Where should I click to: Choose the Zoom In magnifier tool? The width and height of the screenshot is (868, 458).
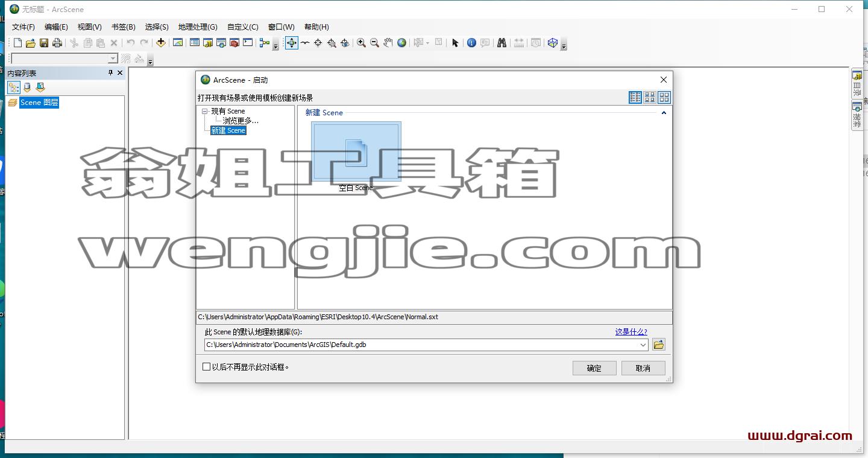[x=361, y=43]
